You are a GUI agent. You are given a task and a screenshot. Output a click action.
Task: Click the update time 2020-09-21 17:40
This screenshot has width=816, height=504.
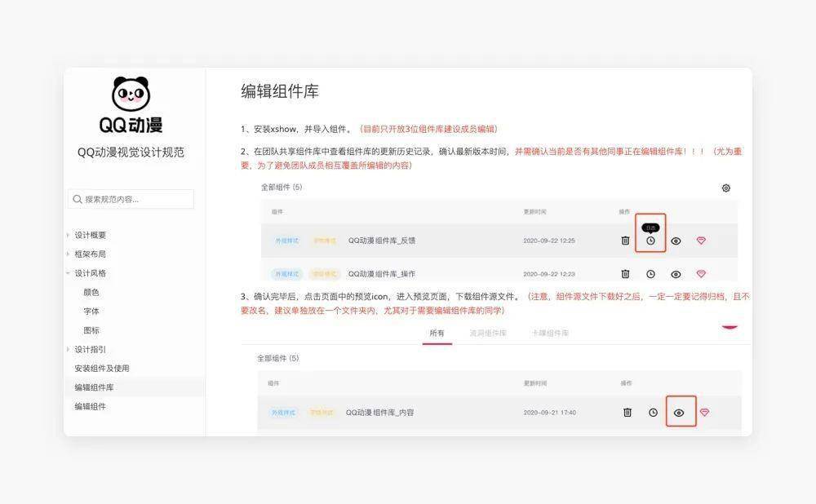point(549,413)
